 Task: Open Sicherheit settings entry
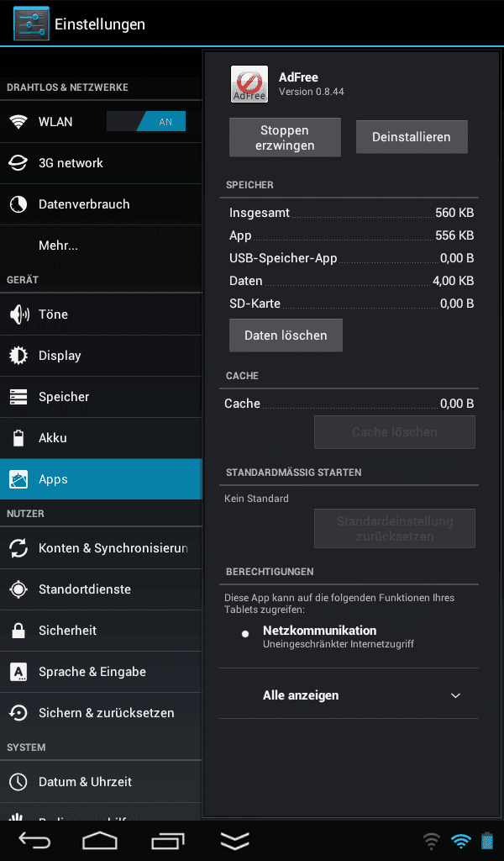[x=101, y=631]
